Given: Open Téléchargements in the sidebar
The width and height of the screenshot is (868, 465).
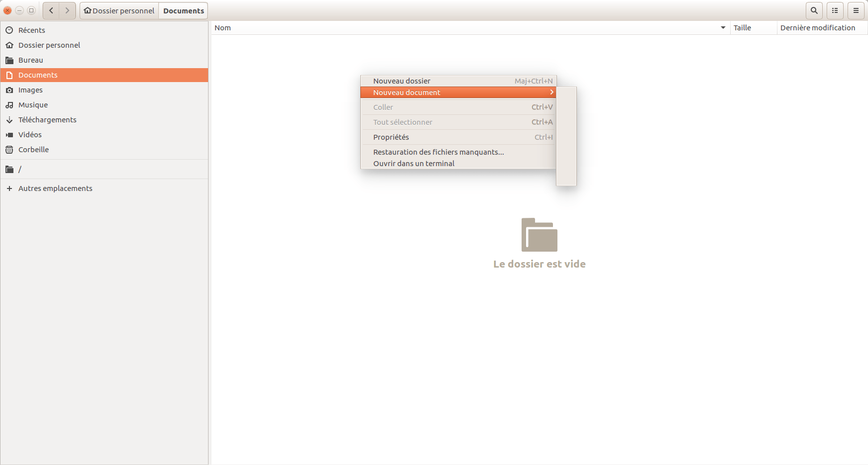Looking at the screenshot, I should pyautogui.click(x=104, y=120).
